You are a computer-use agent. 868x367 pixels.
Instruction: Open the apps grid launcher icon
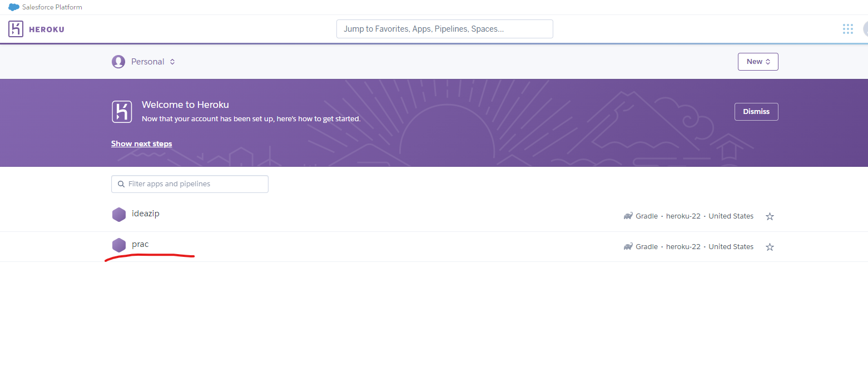tap(847, 29)
